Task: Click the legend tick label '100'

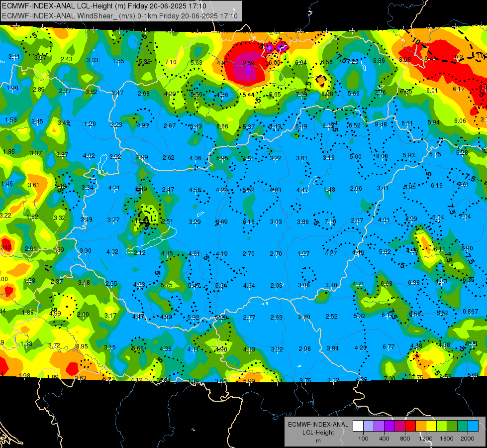Action: coord(363,439)
